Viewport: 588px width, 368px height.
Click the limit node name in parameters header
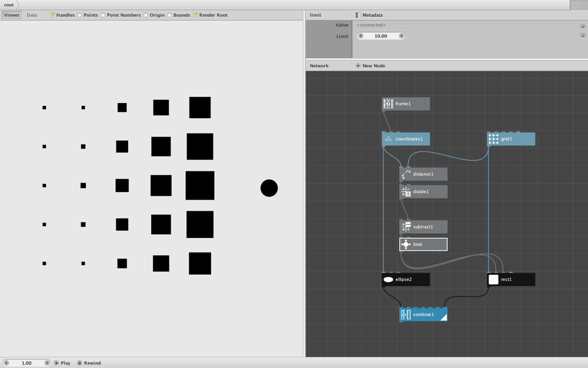[x=315, y=15]
